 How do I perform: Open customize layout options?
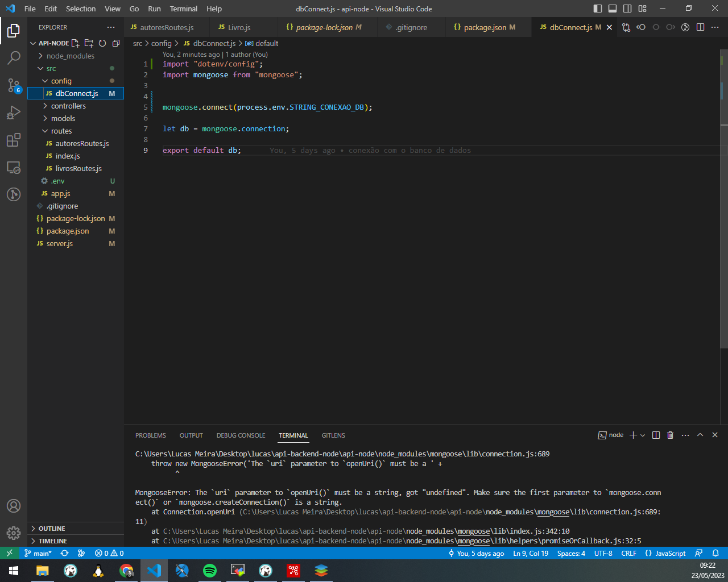point(642,9)
